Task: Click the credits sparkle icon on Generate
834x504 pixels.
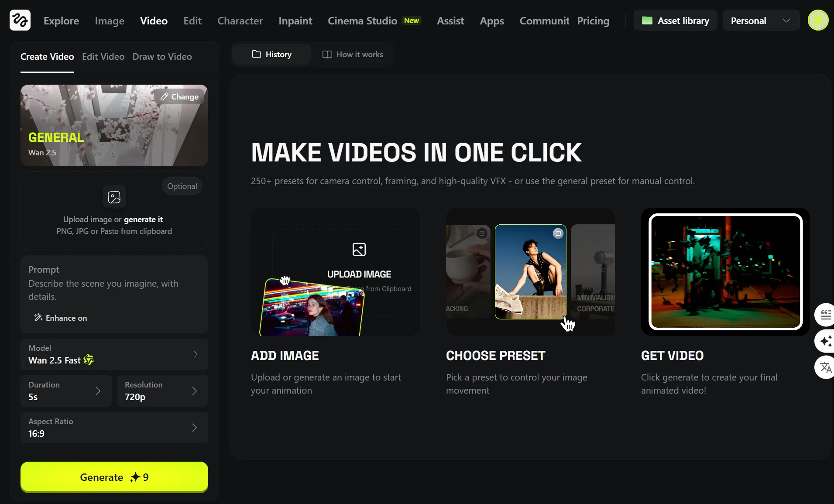Action: [135, 477]
